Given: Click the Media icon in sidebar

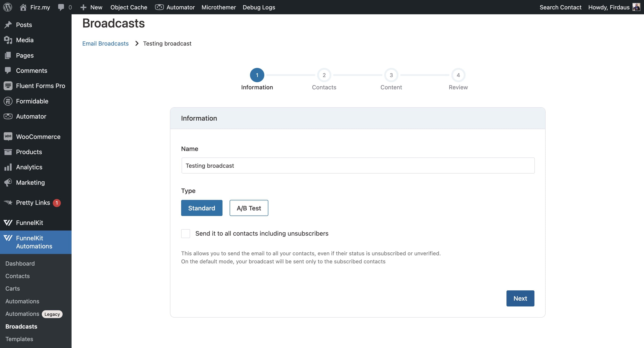Looking at the screenshot, I should tap(8, 40).
